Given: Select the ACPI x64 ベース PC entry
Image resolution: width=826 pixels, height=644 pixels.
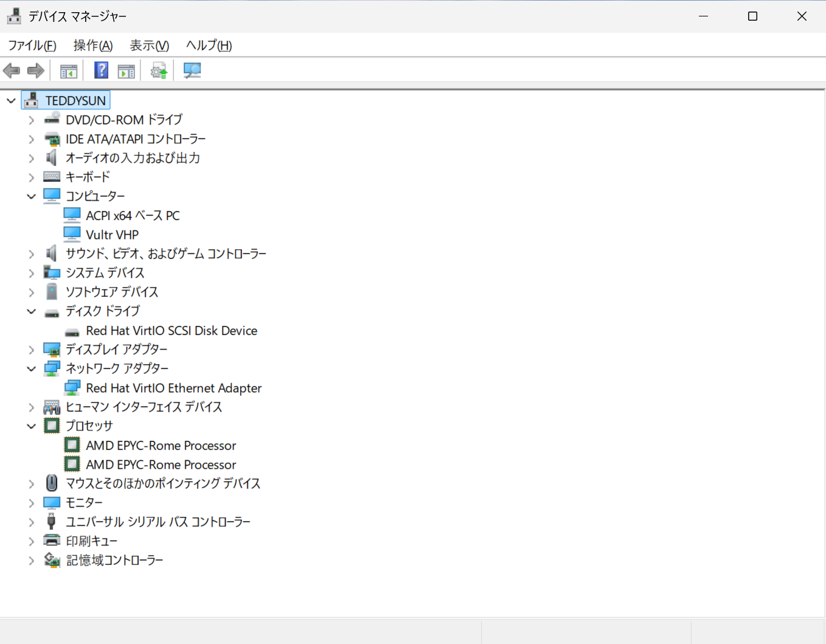Looking at the screenshot, I should click(x=133, y=215).
